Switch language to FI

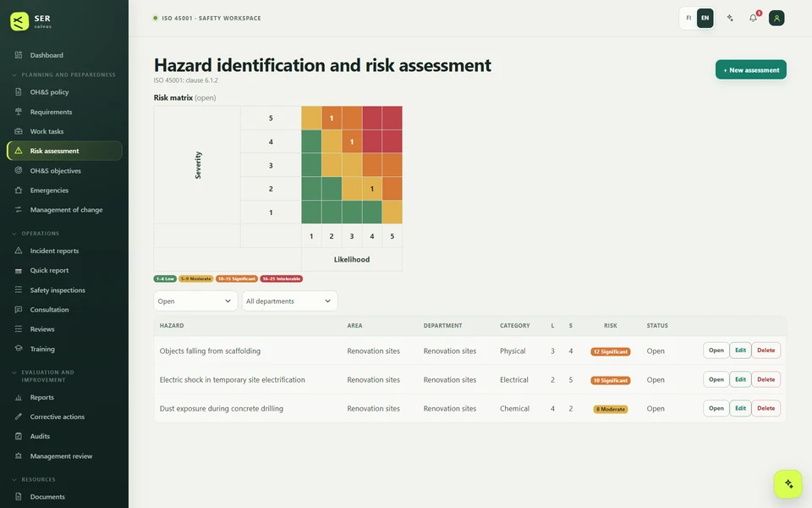(689, 18)
